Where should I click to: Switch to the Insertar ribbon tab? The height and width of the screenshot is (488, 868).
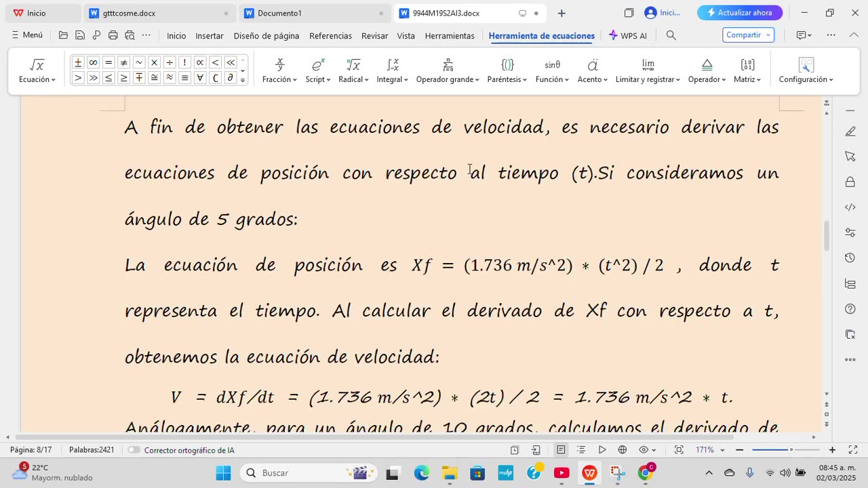(x=210, y=36)
